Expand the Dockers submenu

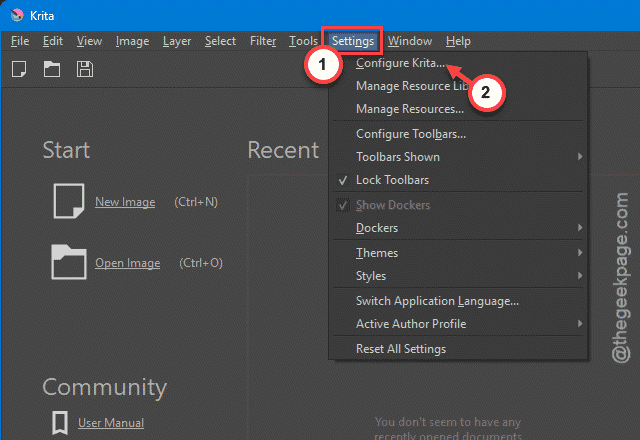click(x=458, y=228)
